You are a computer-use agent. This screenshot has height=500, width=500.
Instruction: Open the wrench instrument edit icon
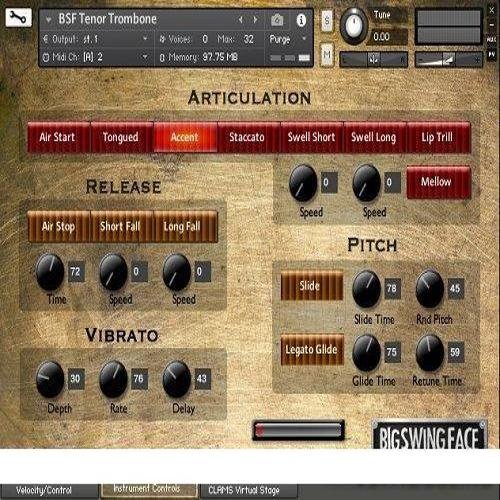[x=18, y=17]
